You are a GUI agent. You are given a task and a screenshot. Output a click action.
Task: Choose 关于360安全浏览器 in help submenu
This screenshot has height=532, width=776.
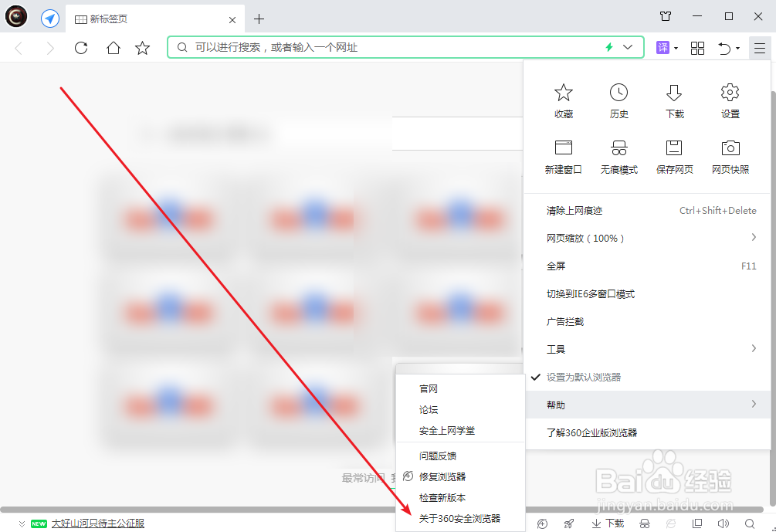460,518
